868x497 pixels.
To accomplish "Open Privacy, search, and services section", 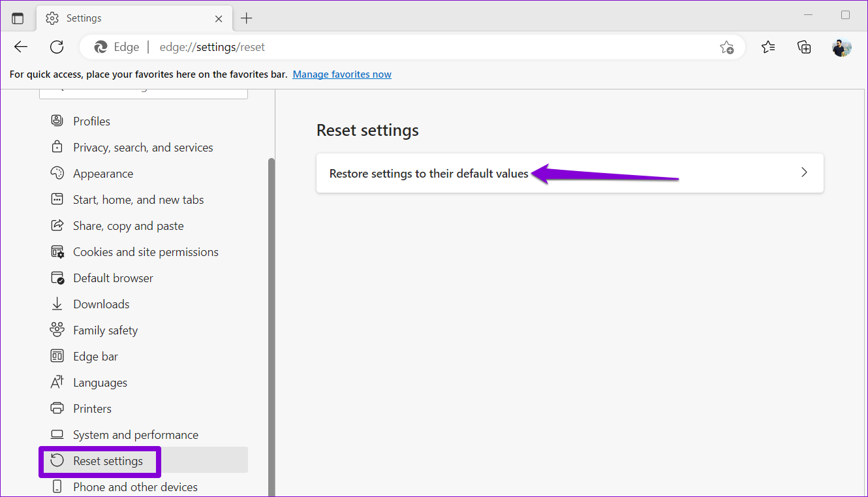I will coord(143,148).
